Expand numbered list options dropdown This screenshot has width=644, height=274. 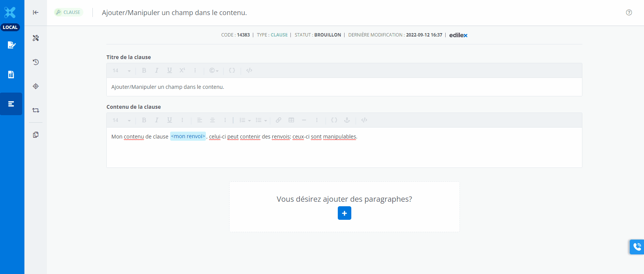tap(245, 120)
